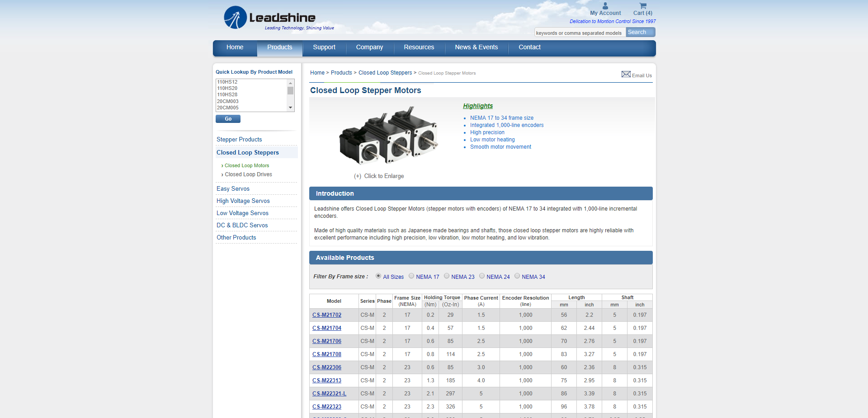This screenshot has width=868, height=418.
Task: Open the Products menu tab
Action: click(x=279, y=47)
